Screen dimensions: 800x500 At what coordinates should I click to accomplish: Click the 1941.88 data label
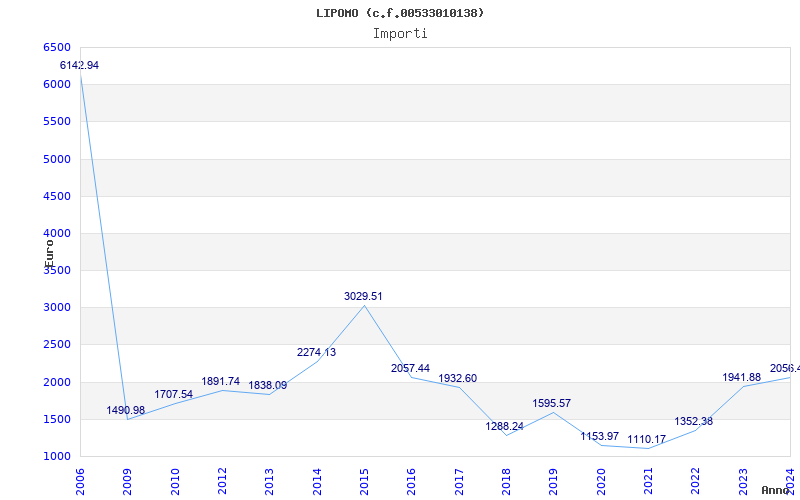click(741, 378)
